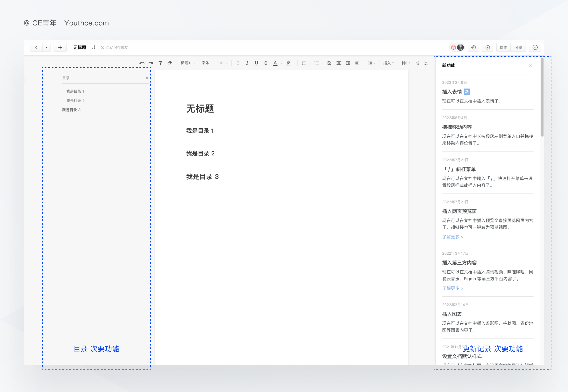Expand the line spacing options arrow

click(374, 63)
